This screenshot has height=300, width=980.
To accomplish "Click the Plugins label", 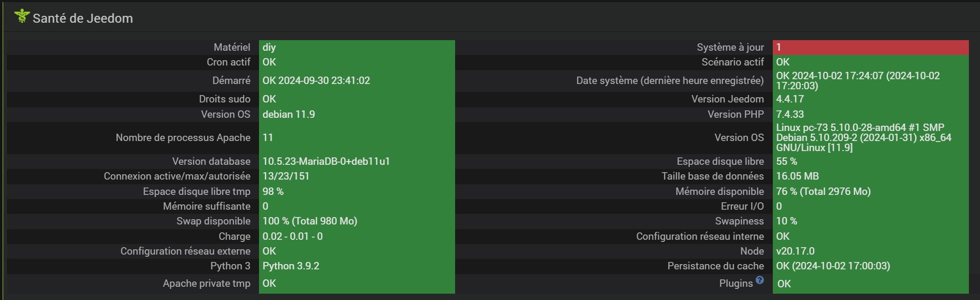I will (x=735, y=284).
